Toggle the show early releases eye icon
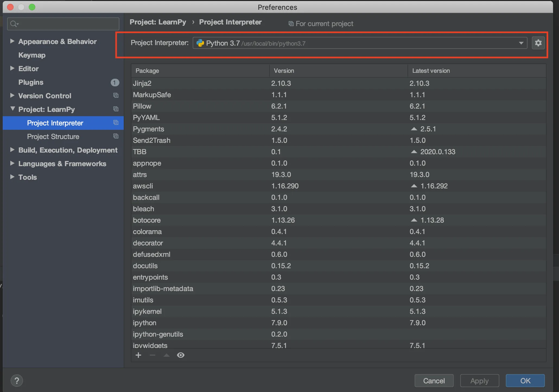The width and height of the screenshot is (559, 392). [181, 355]
